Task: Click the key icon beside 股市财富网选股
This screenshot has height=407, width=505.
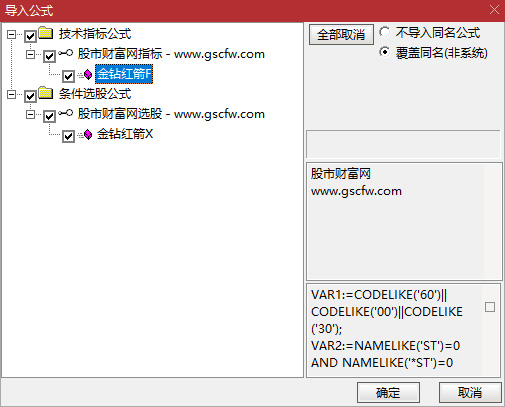Action: (x=65, y=113)
